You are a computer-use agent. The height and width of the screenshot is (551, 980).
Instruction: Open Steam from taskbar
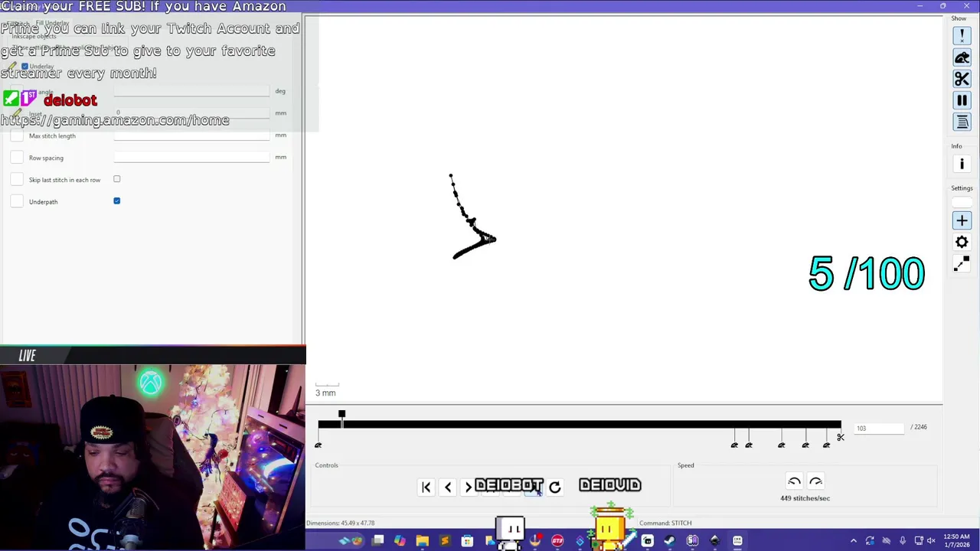coord(669,541)
